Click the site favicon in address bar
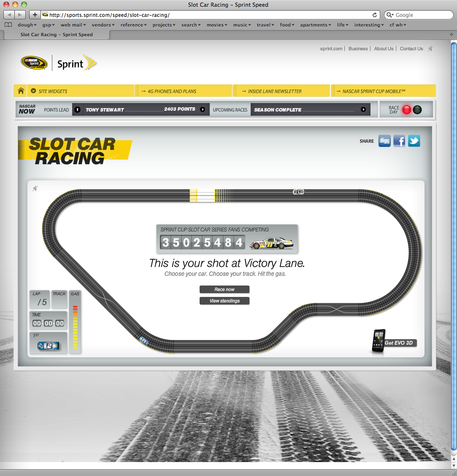This screenshot has height=476, width=457. pyautogui.click(x=45, y=15)
